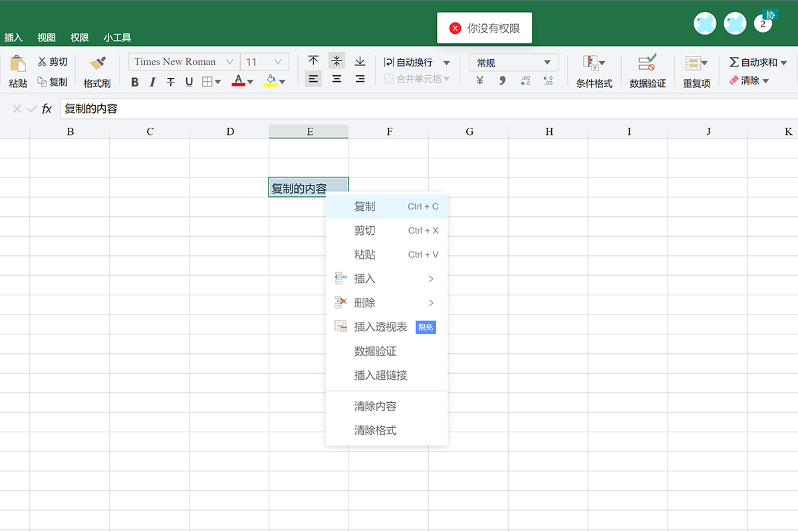Click the formula bar confirm checkmark

[32, 109]
